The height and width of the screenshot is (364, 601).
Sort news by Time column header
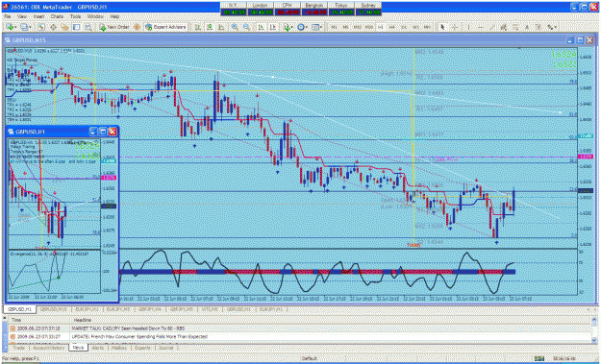tap(38, 320)
